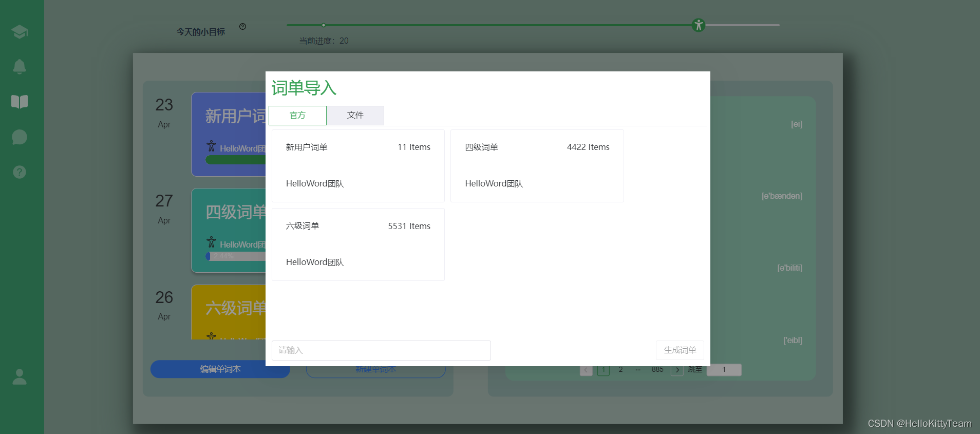This screenshot has height=434, width=980.
Task: Open the chat bubble icon in sidebar
Action: pyautogui.click(x=20, y=137)
